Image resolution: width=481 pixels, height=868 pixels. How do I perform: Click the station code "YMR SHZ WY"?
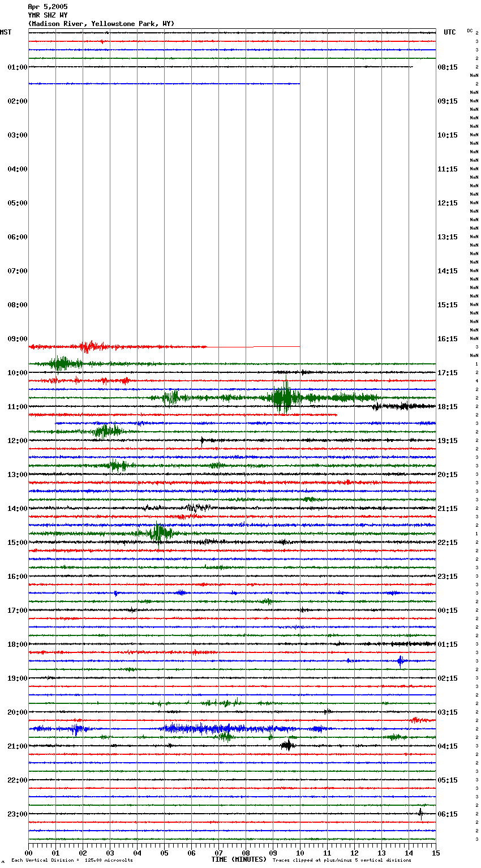tap(48, 15)
